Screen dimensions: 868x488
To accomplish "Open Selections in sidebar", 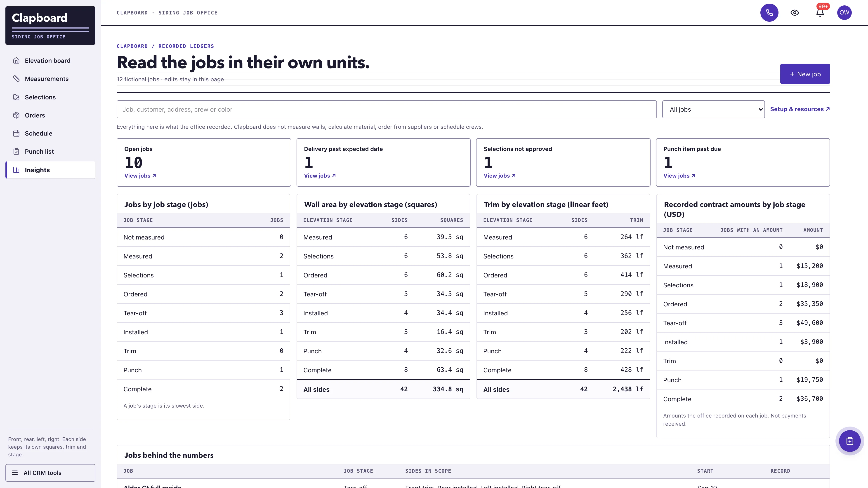I will click(51, 97).
